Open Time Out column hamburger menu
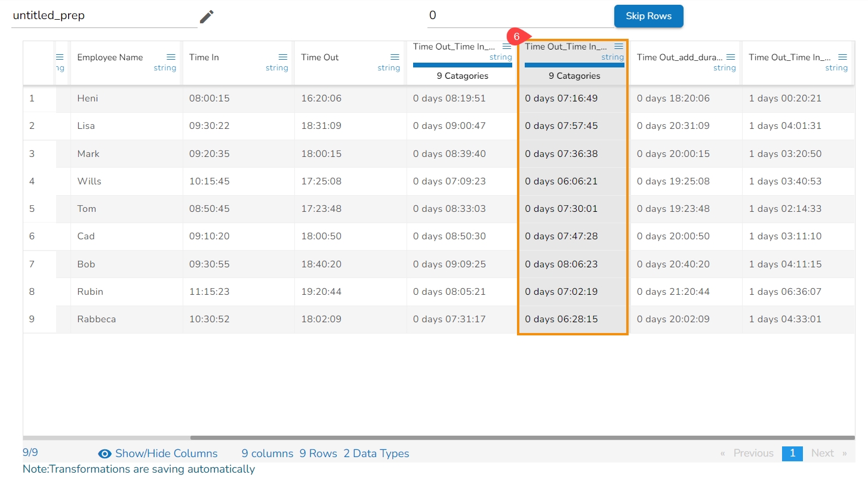 (x=395, y=57)
